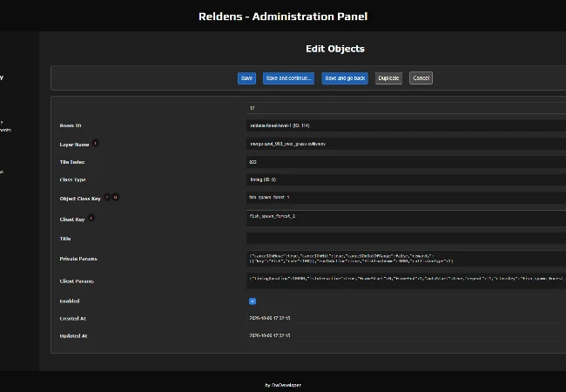The image size is (566, 392).
Task: Click the Updated At label
Action: 73,336
